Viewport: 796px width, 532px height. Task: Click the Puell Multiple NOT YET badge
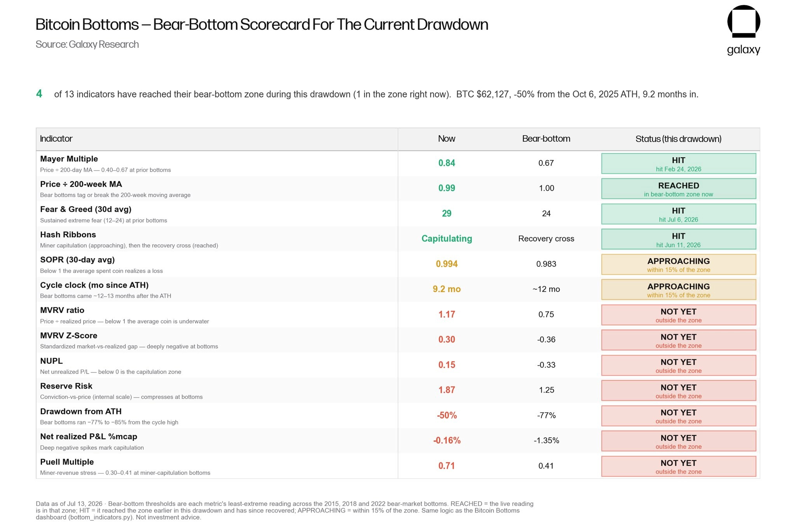(x=678, y=466)
